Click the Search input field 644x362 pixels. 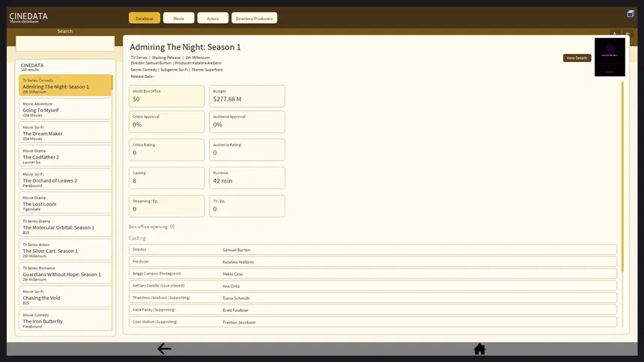click(65, 43)
